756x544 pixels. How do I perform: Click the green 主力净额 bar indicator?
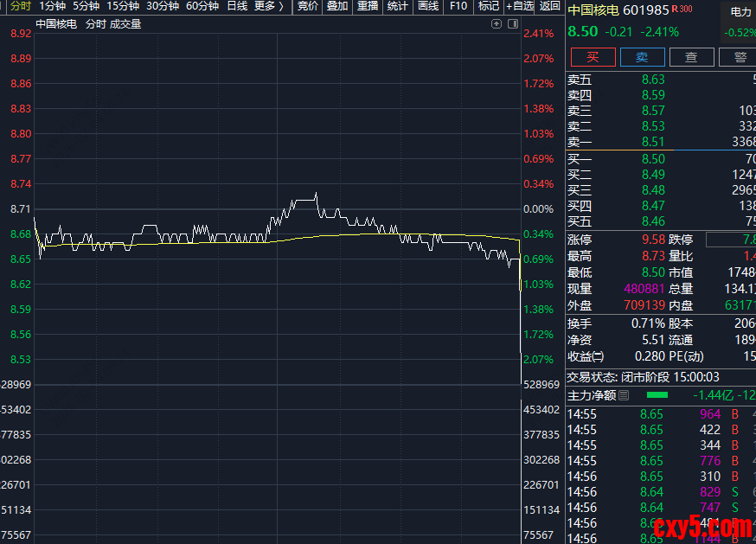[x=657, y=395]
